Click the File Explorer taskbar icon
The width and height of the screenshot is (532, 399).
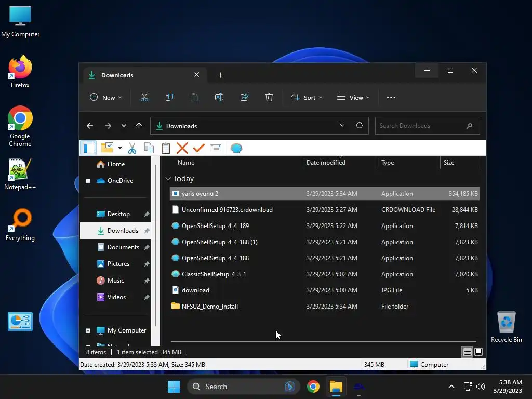336,387
